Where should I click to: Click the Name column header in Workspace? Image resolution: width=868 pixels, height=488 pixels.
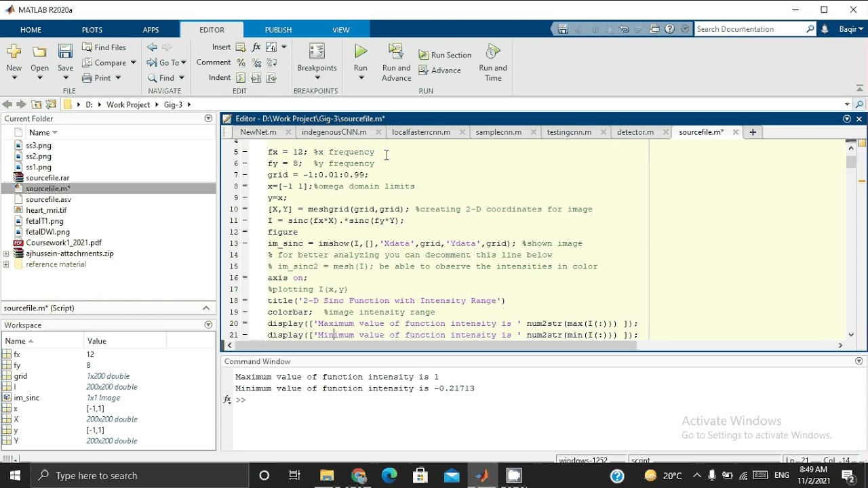point(43,341)
